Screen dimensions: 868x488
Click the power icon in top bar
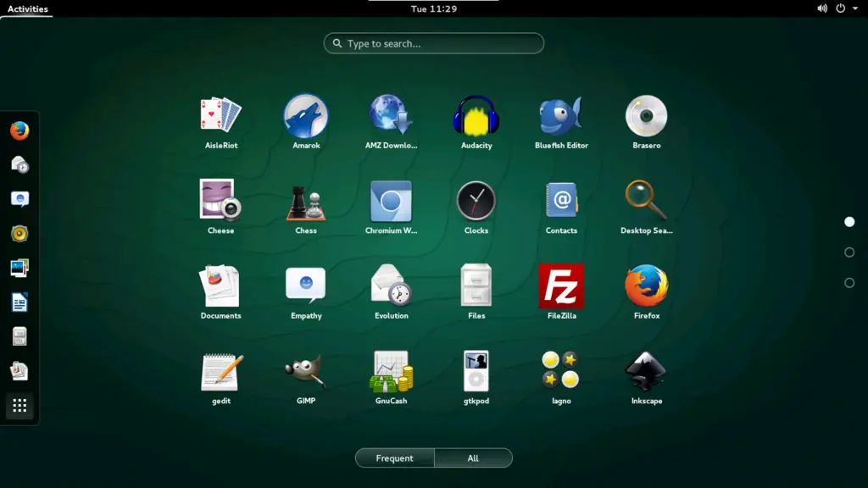[x=840, y=8]
